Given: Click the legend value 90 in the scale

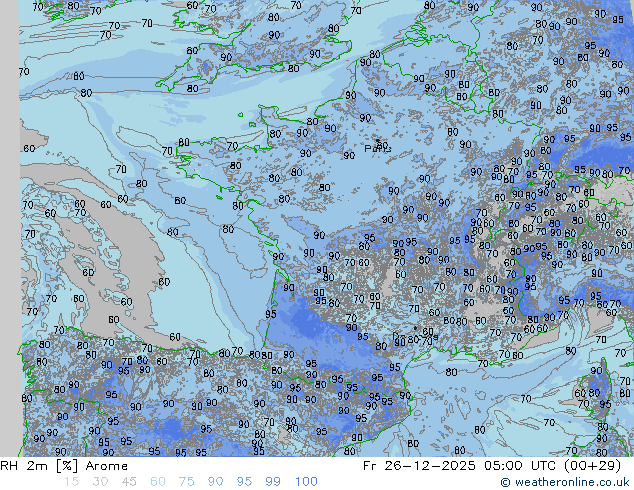Looking at the screenshot, I should coord(215,482).
